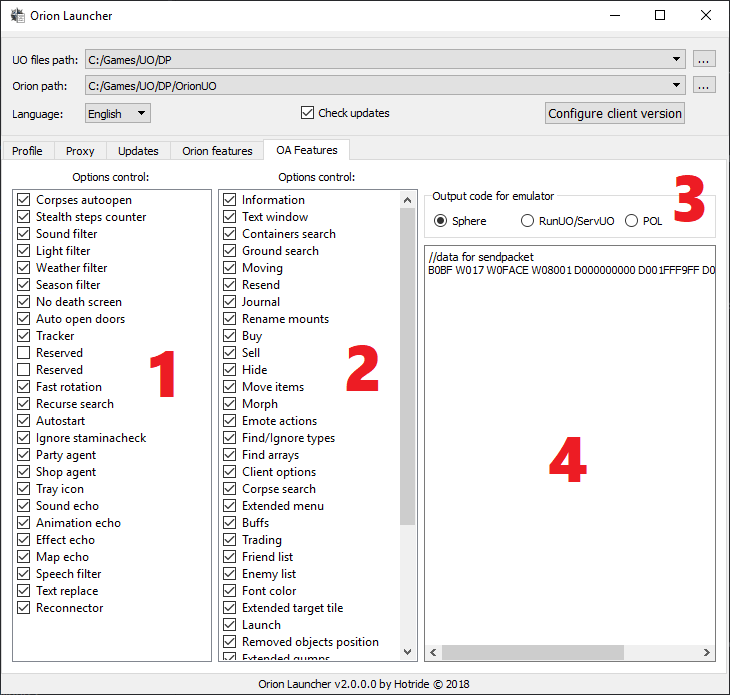Toggle Ignore staminacheck checkbox

(24, 438)
